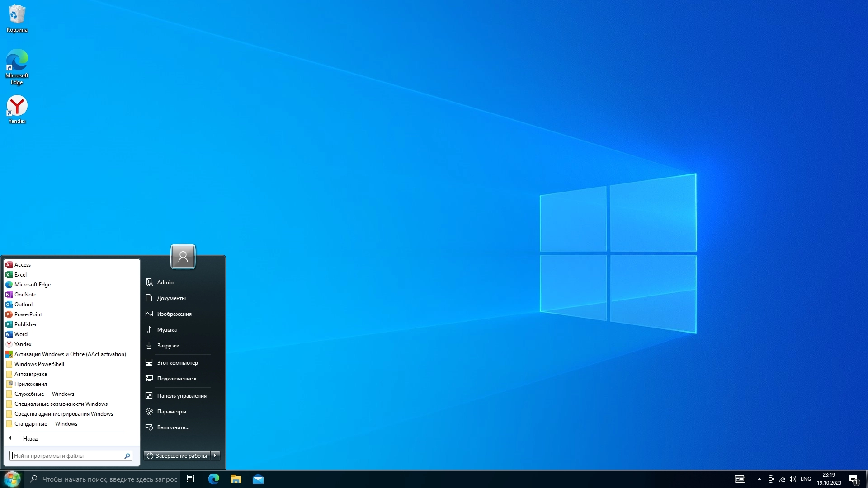Open File Explorer from the taskbar

coord(236,479)
